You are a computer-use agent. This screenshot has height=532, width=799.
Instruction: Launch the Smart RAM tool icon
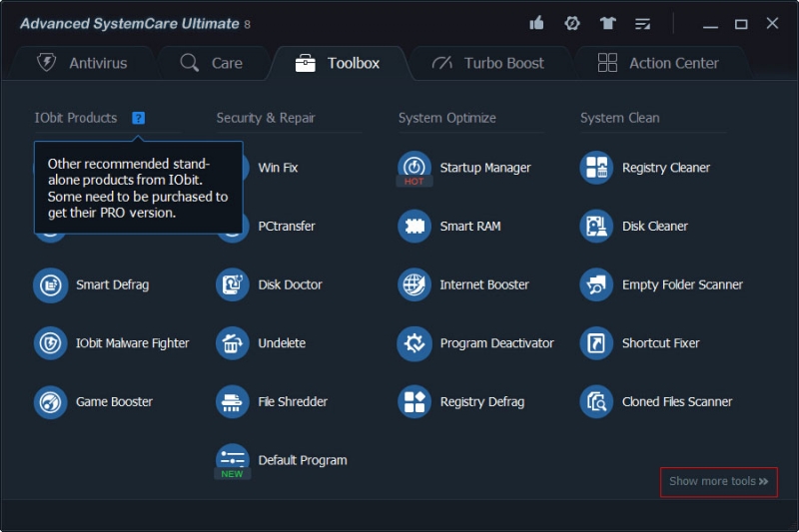click(x=414, y=226)
